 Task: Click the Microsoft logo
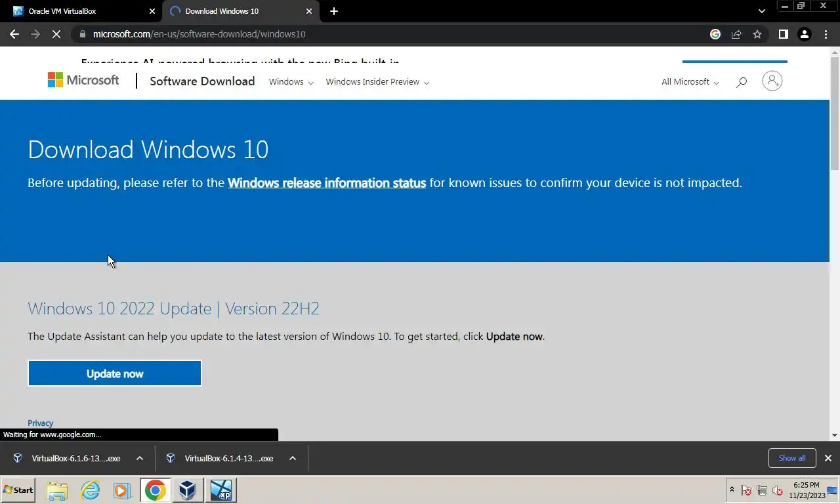(x=83, y=80)
